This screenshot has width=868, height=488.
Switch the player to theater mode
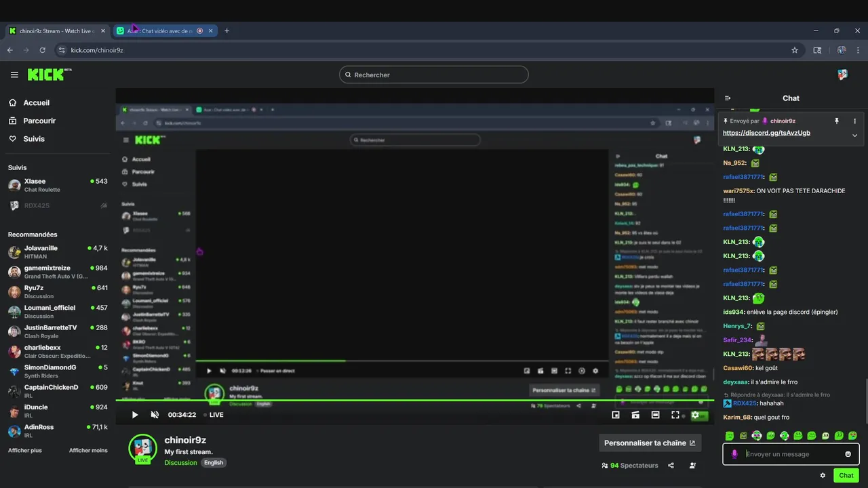(x=655, y=415)
